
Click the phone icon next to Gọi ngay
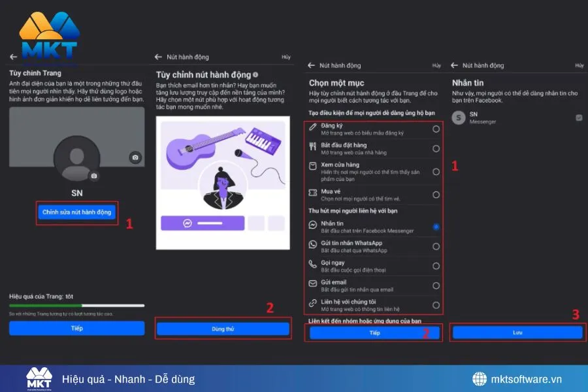314,266
